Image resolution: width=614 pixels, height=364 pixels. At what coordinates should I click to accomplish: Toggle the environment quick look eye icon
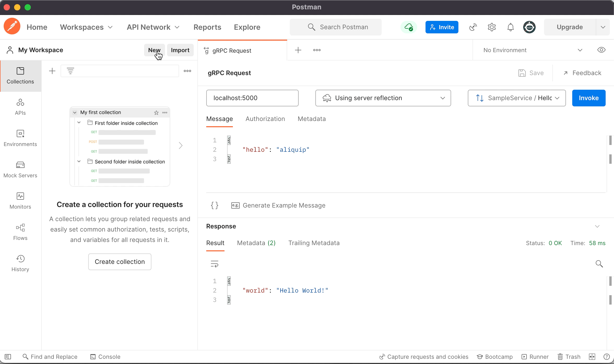601,50
